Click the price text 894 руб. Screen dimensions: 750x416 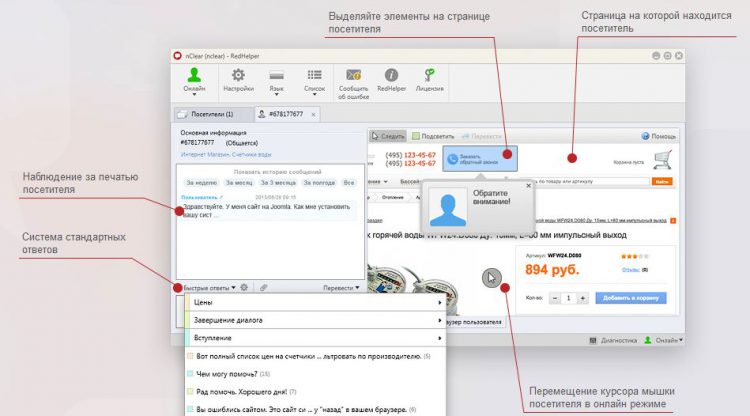[552, 270]
